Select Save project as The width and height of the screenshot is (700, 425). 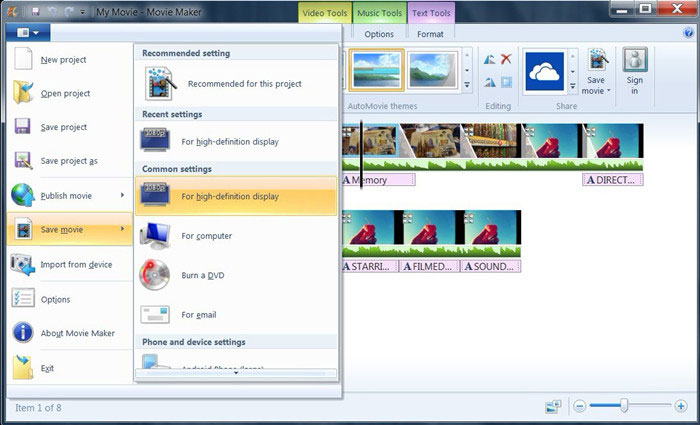coord(70,161)
